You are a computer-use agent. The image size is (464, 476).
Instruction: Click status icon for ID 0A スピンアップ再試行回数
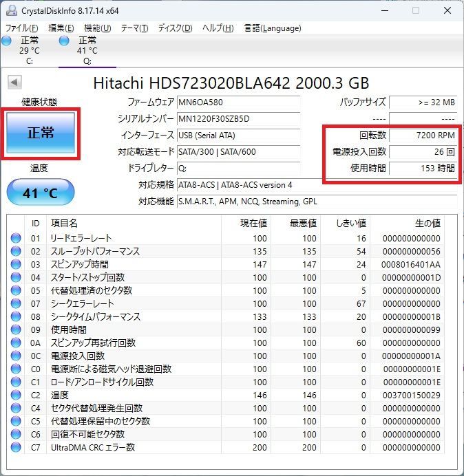pos(16,343)
